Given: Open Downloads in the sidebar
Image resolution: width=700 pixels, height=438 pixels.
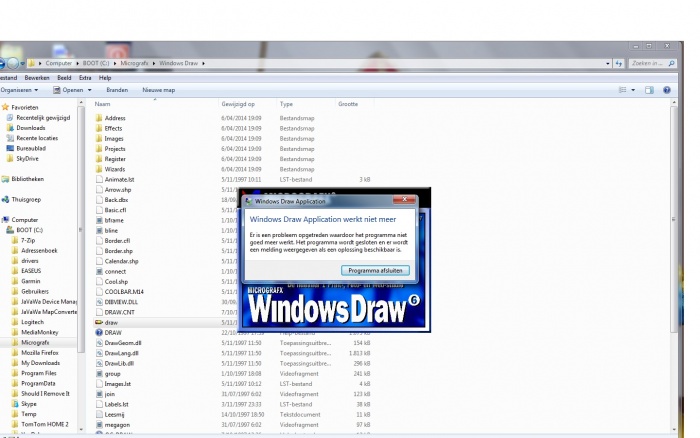Looking at the screenshot, I should pos(31,128).
